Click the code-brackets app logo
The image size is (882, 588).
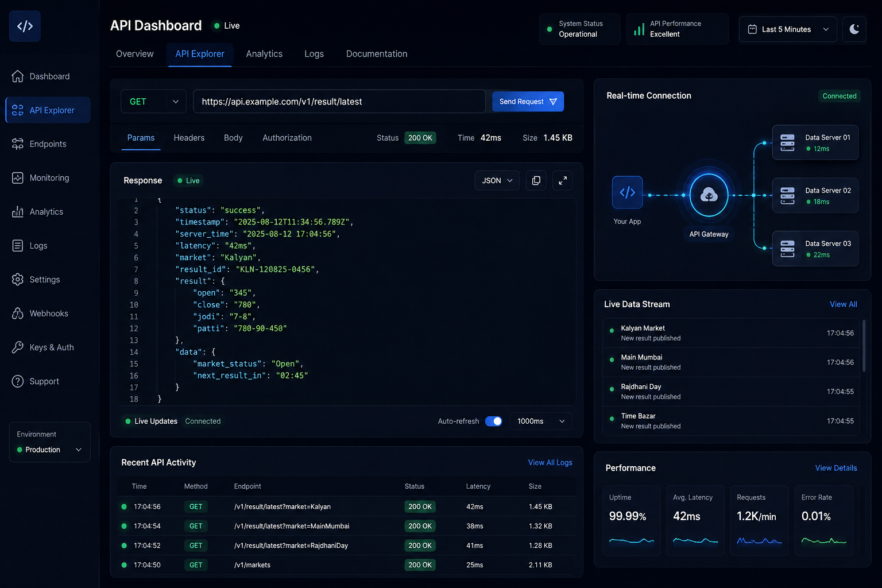point(25,26)
